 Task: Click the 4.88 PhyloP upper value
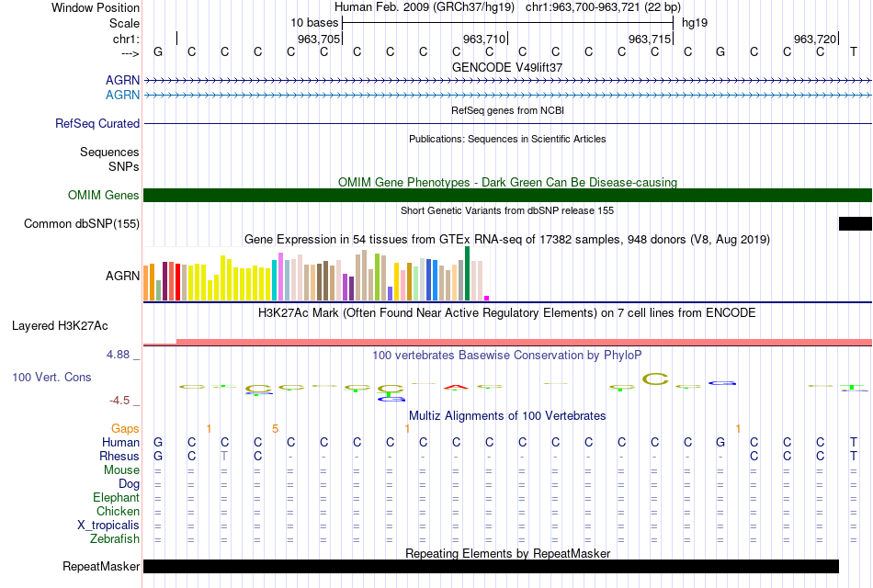click(118, 355)
